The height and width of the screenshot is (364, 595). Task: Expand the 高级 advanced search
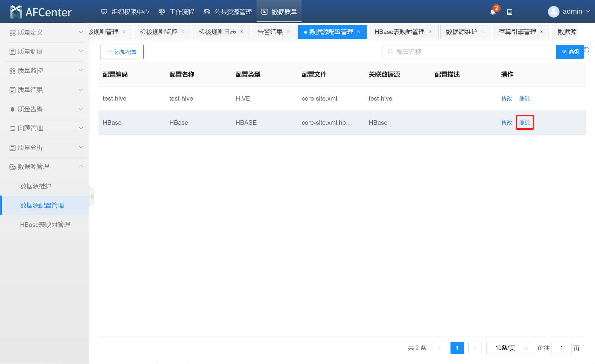570,52
